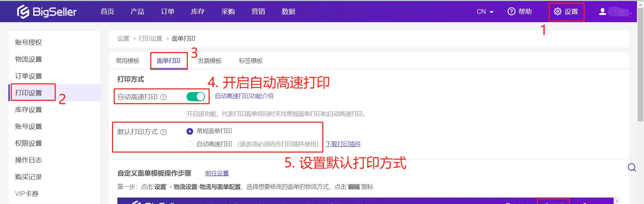This screenshot has width=644, height=204.
Task: Open the 下载打印插件 link
Action: (x=343, y=144)
